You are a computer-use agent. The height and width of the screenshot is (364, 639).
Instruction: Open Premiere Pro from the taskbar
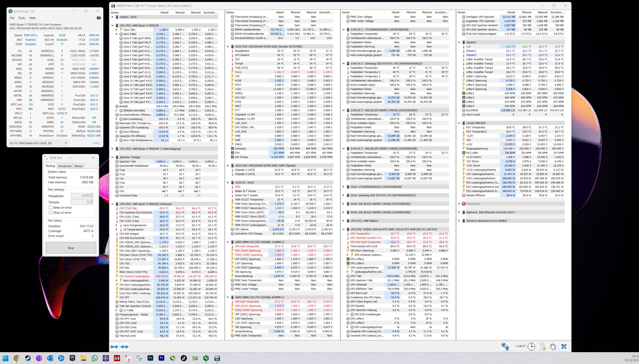tap(162, 358)
